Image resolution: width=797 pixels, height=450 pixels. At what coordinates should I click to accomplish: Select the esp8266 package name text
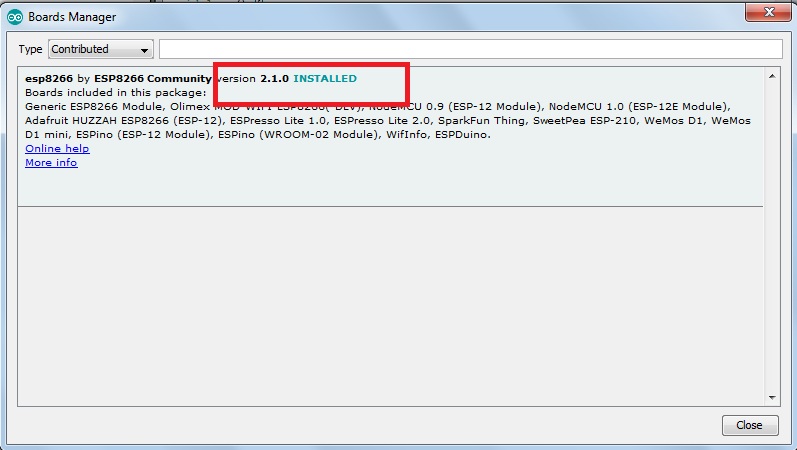coord(49,79)
